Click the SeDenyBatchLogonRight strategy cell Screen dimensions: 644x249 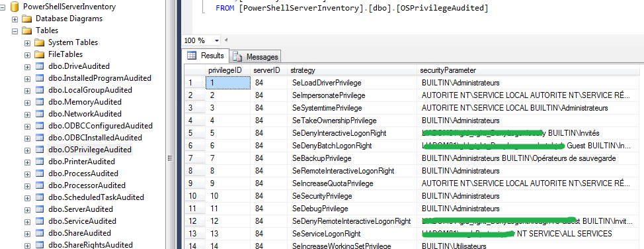coord(352,146)
